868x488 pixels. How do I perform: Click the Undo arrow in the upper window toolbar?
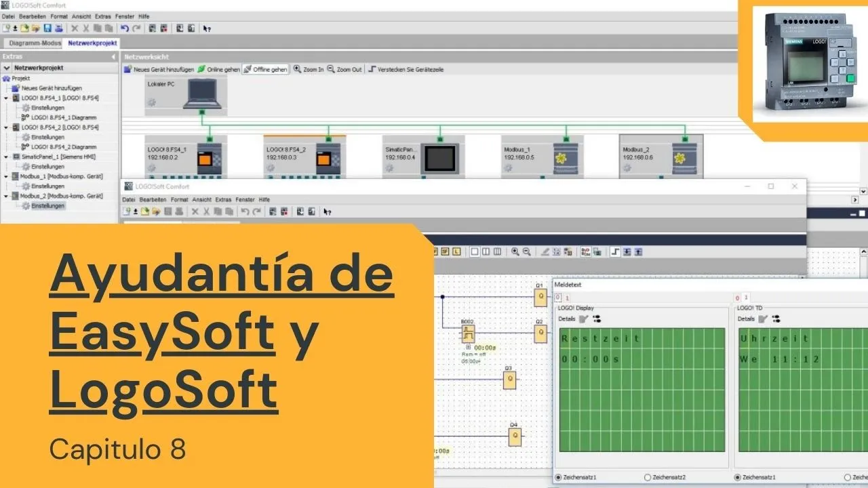coord(125,28)
